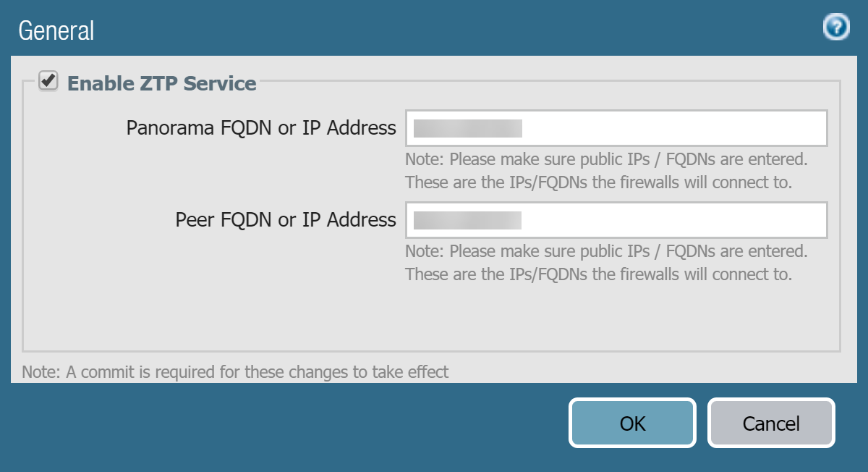Focus the Peer FQDN or IP Address field
The width and height of the screenshot is (868, 472).
(616, 220)
